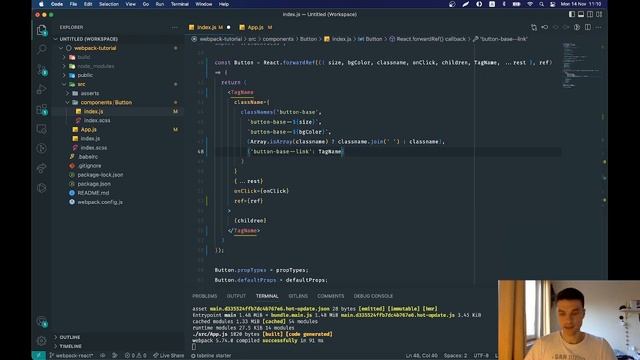The height and width of the screenshot is (360, 640).
Task: Collapse the components/Button folder
Action: coord(106,102)
